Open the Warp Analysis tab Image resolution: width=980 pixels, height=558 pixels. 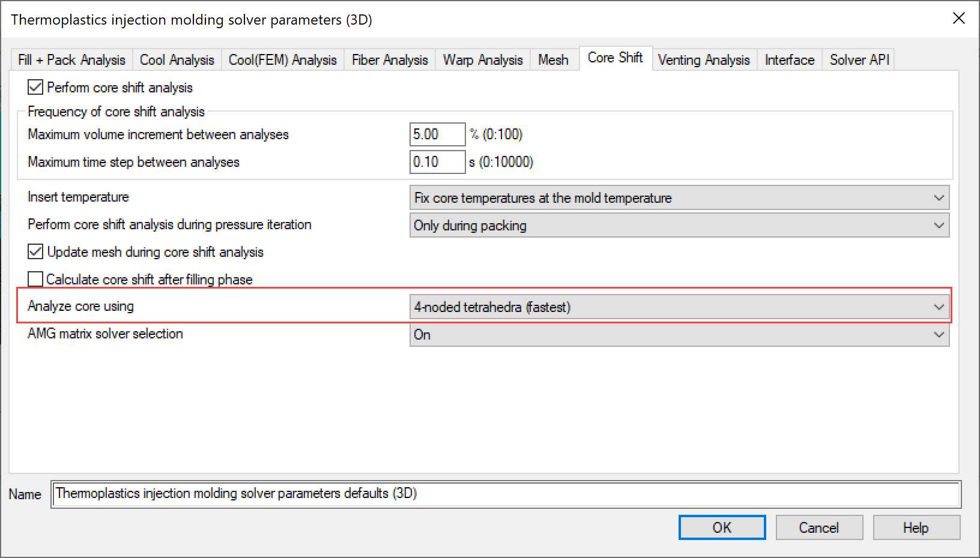point(482,59)
